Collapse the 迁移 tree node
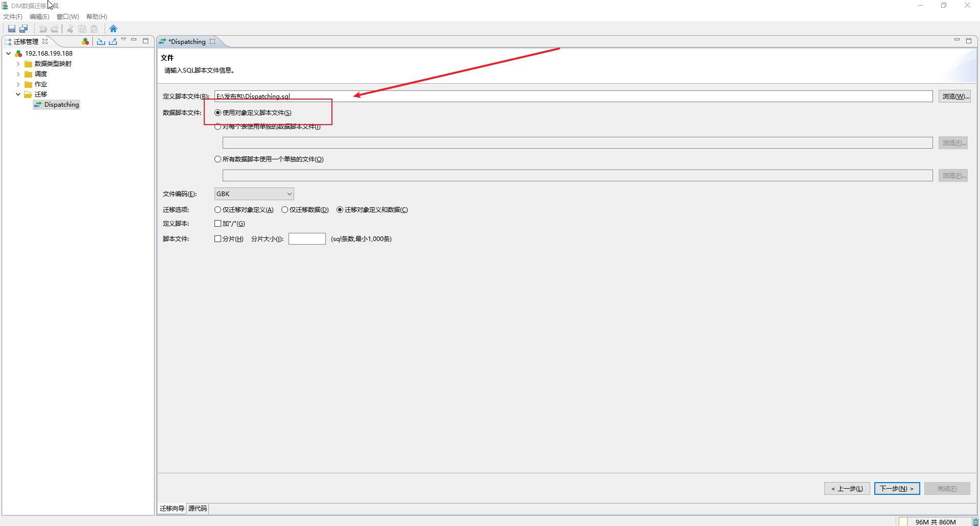The width and height of the screenshot is (980, 526). pos(18,94)
